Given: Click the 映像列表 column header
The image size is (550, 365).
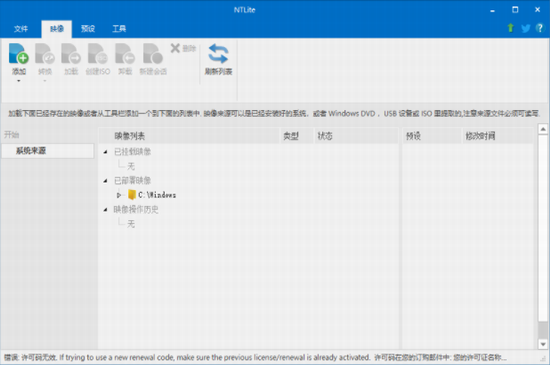Looking at the screenshot, I should click(189, 136).
